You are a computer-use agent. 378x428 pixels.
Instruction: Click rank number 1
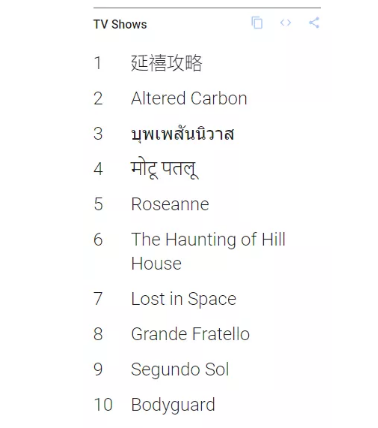pos(98,63)
